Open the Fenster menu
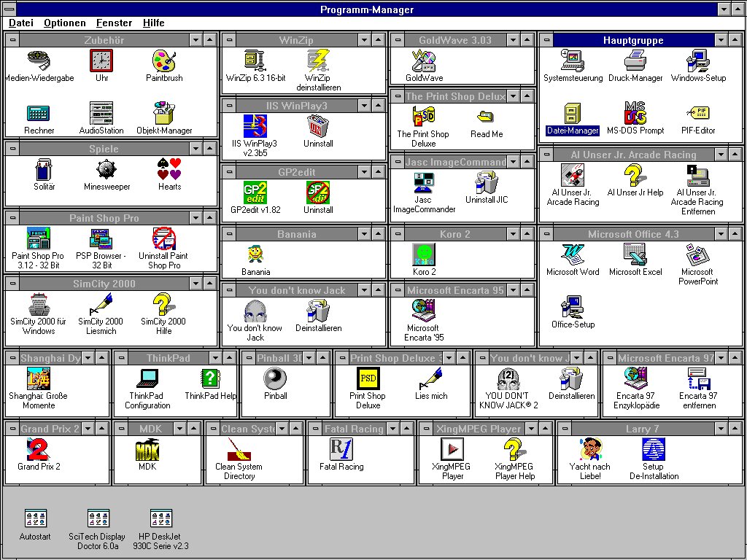747x560 pixels. click(x=114, y=23)
